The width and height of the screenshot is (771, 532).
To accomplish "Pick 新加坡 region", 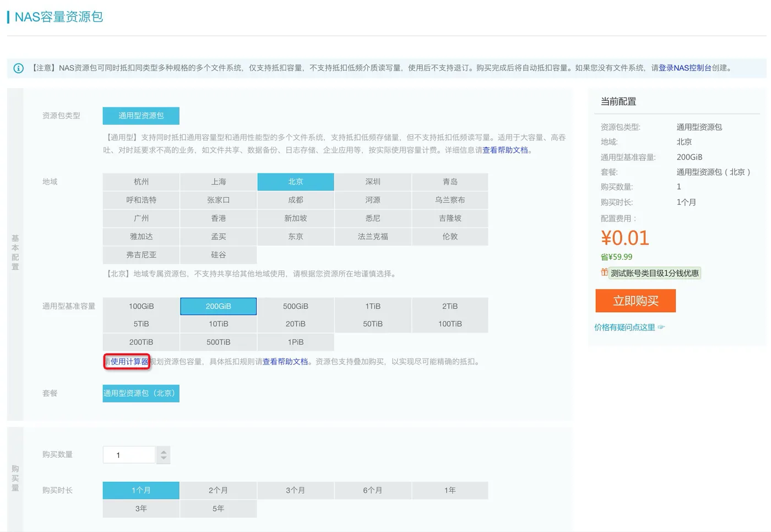I will [296, 218].
